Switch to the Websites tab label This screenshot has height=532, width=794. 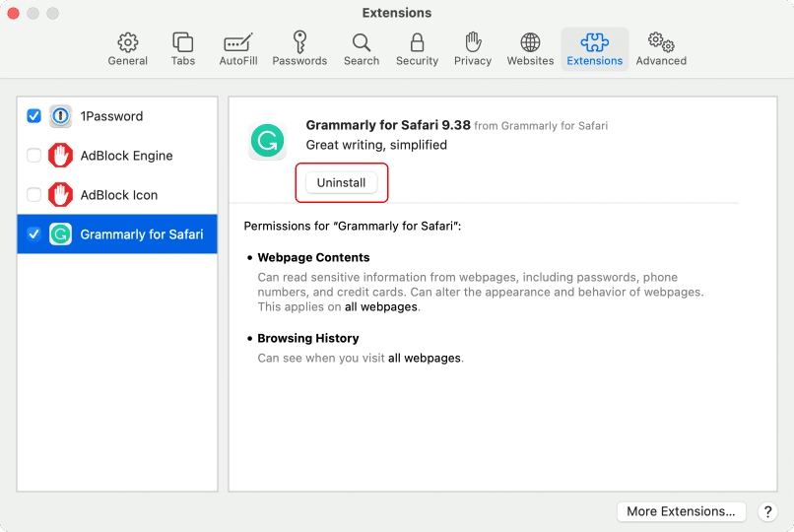click(530, 61)
